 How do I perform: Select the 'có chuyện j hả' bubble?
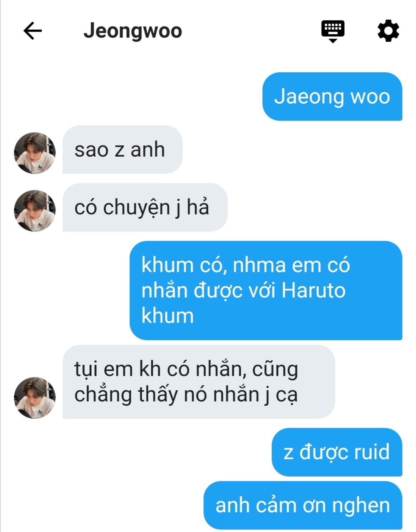click(145, 207)
